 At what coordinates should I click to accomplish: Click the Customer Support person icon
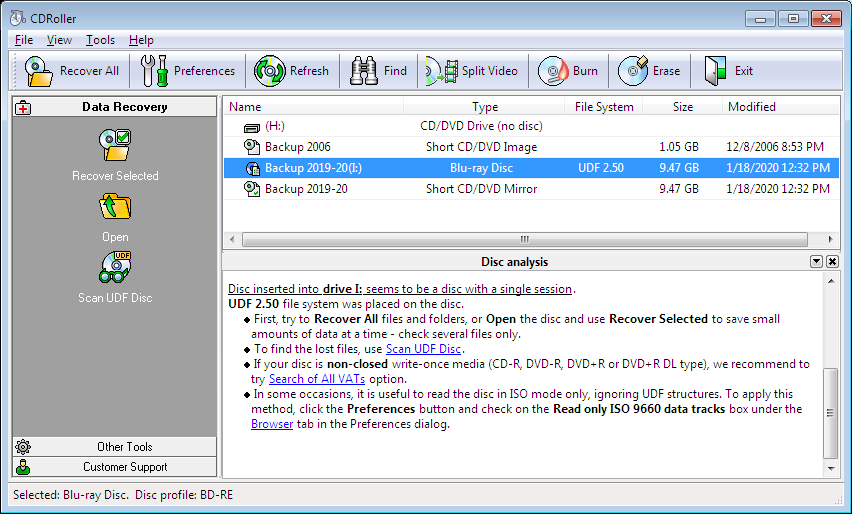coord(23,467)
